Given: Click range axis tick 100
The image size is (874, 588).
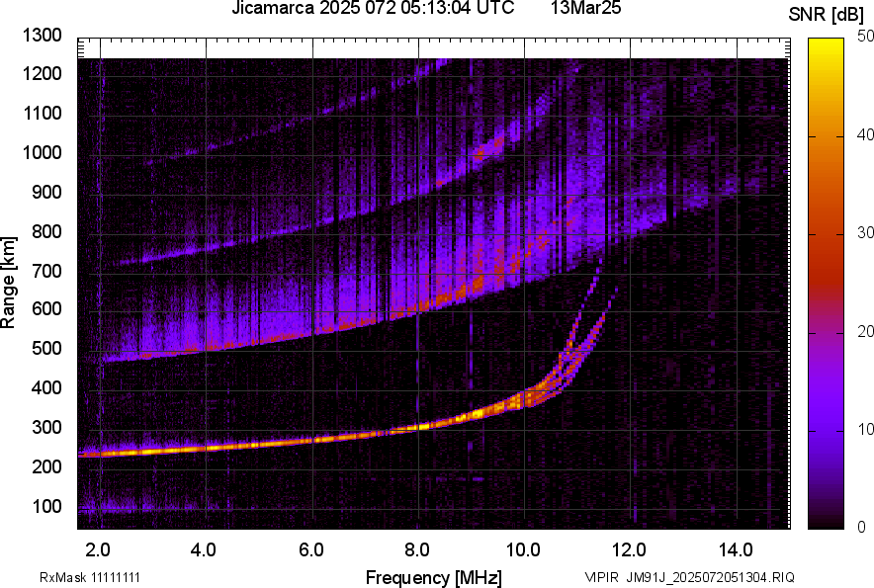Looking at the screenshot, I should (46, 506).
